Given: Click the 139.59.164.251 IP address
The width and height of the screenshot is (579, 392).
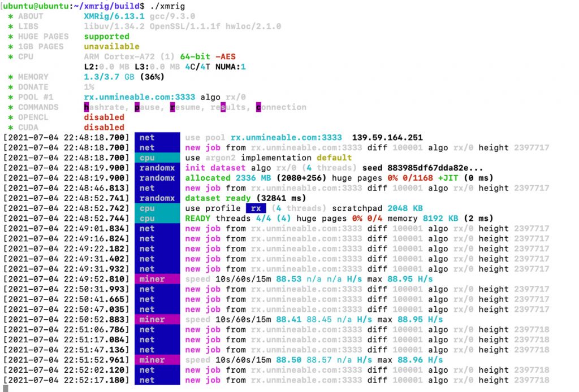Looking at the screenshot, I should point(387,138).
